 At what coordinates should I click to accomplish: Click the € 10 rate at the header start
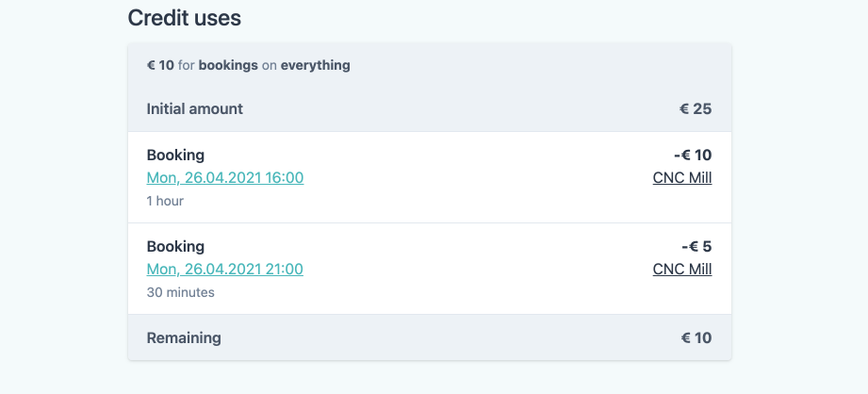tap(160, 65)
